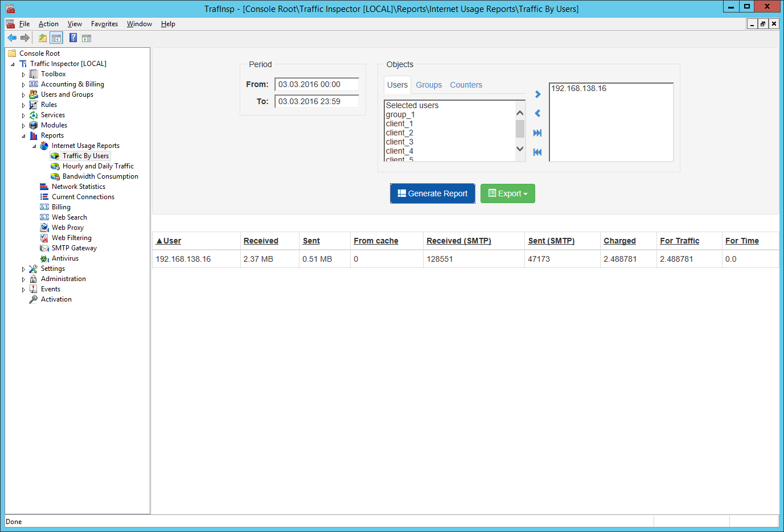Sort by the Sent (SMTP) column
Screen dimensions: 784x532
pyautogui.click(x=551, y=241)
